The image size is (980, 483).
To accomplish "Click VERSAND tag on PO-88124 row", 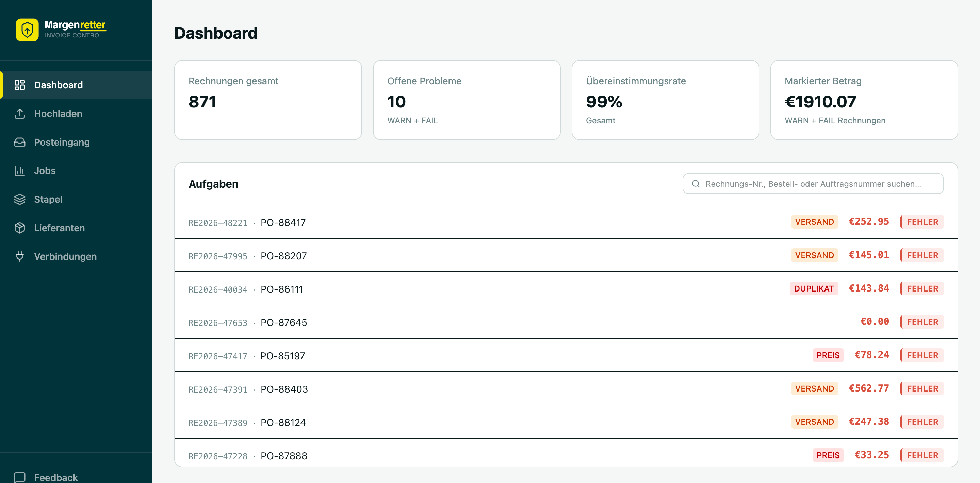I will (x=814, y=422).
